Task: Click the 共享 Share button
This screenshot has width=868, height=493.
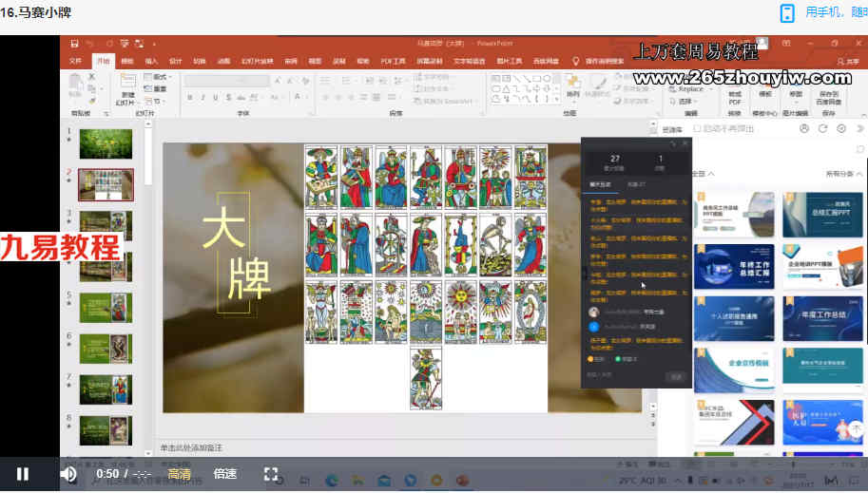Action: click(x=848, y=61)
